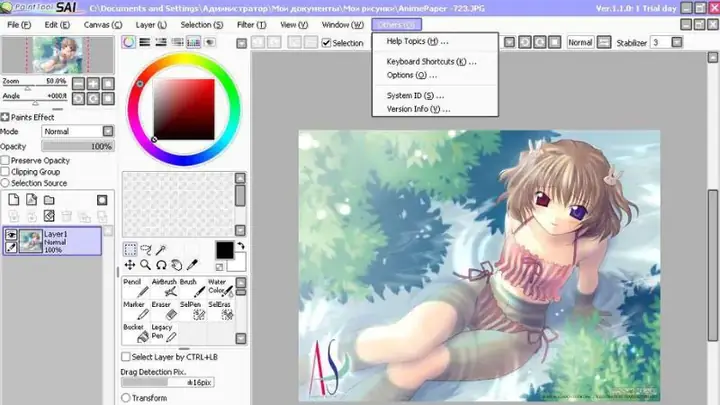
Task: Click the Opacity slider bar
Action: (x=78, y=146)
